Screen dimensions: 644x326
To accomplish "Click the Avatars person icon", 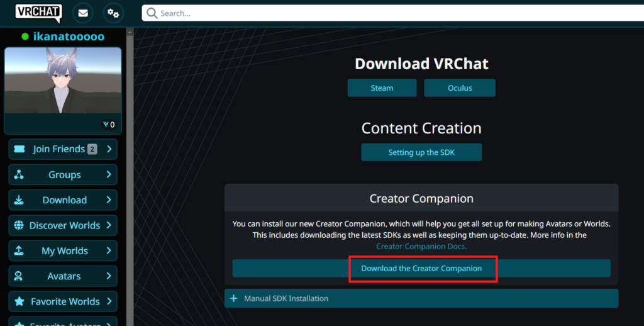I will 18,276.
